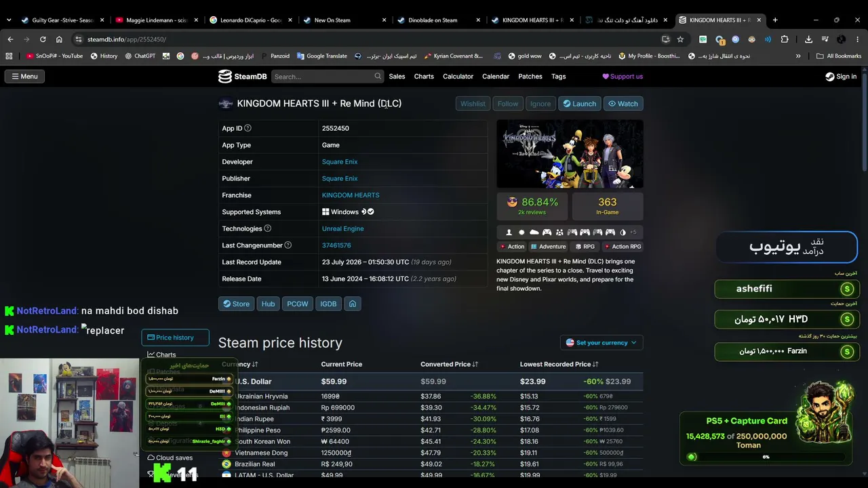Viewport: 868px width, 488px height.
Task: Navigate back with the browser back arrow
Action: click(x=10, y=39)
